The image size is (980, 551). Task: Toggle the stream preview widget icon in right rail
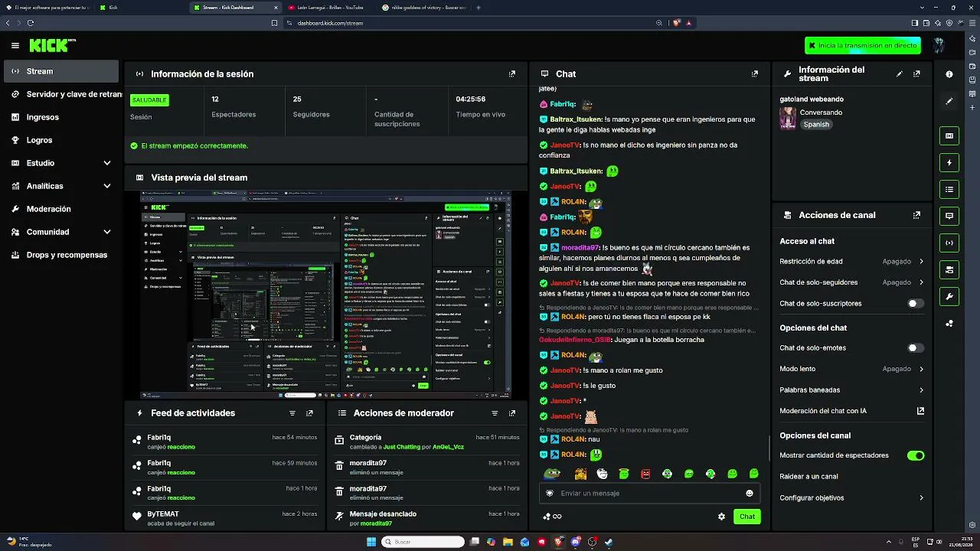pos(949,136)
